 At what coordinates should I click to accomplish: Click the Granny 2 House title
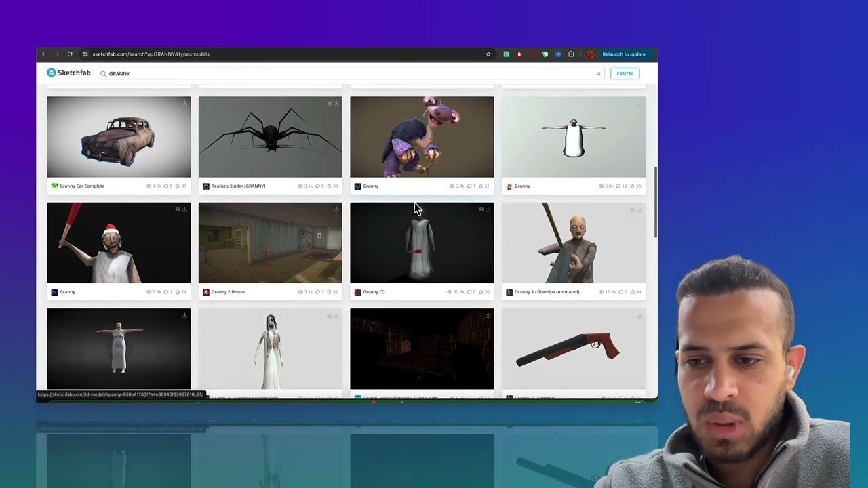pyautogui.click(x=228, y=292)
